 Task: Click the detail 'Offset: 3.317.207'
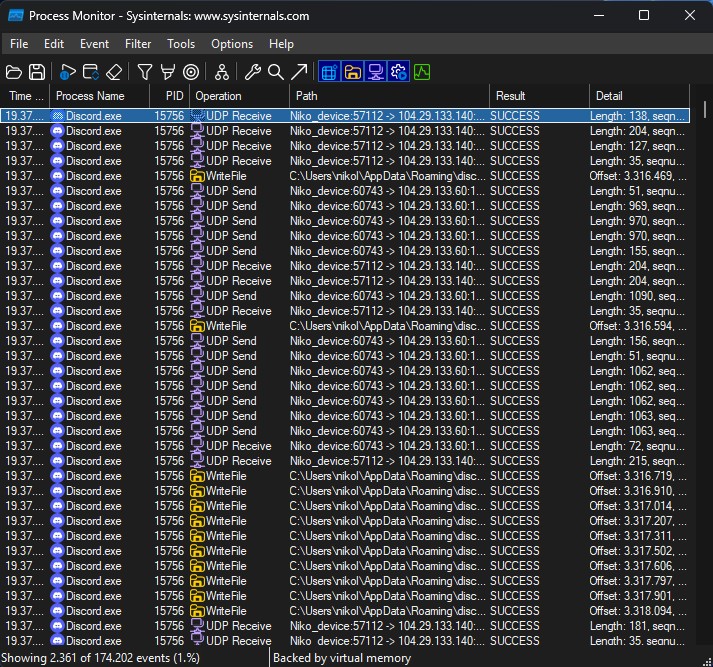pyautogui.click(x=632, y=521)
